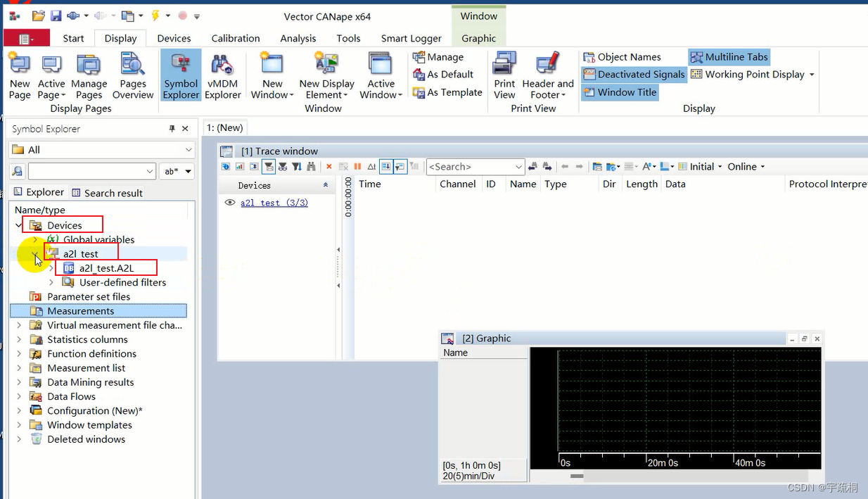The width and height of the screenshot is (868, 499).
Task: Toggle the Window Title option
Action: [620, 92]
